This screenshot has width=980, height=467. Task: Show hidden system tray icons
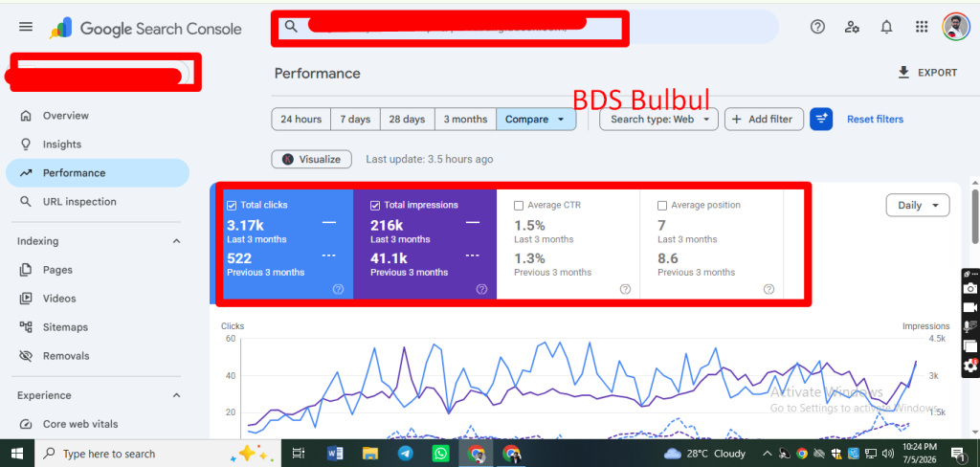point(768,454)
